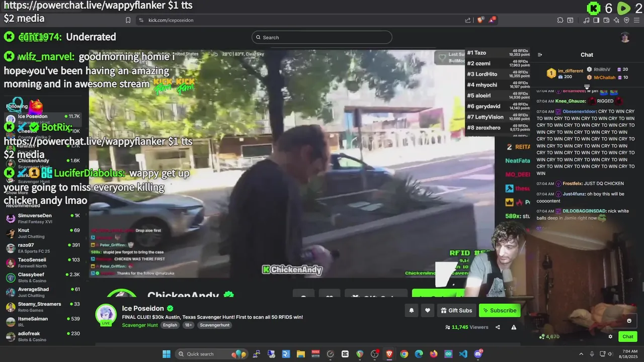
Task: Open the Brave Wallet icon
Action: 607,20
